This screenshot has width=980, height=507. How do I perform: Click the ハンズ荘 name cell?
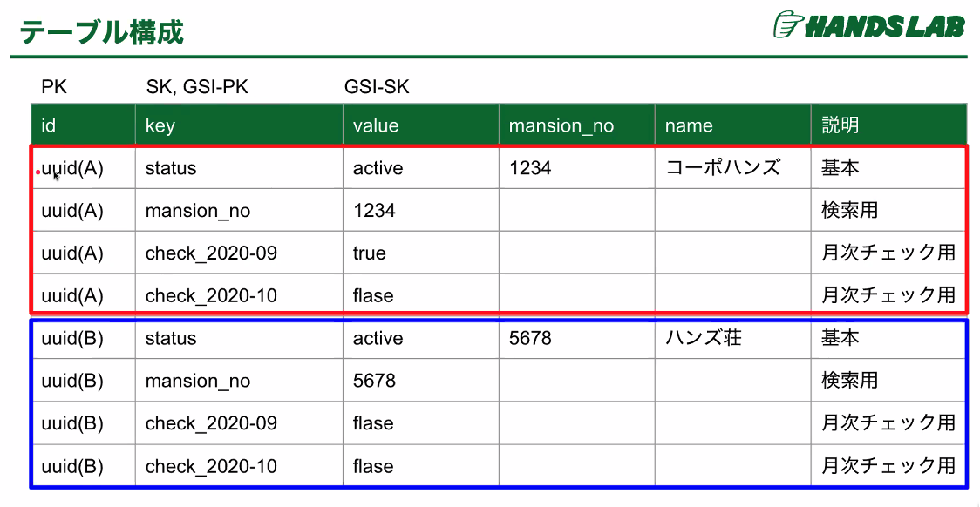(x=733, y=338)
